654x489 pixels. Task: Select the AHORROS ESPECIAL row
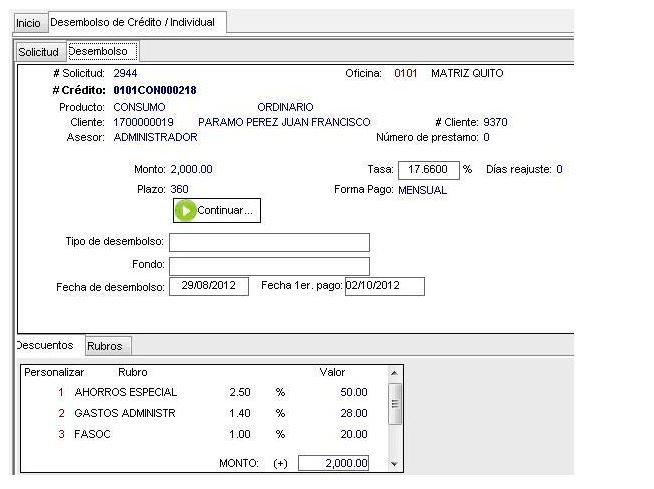tap(204, 393)
